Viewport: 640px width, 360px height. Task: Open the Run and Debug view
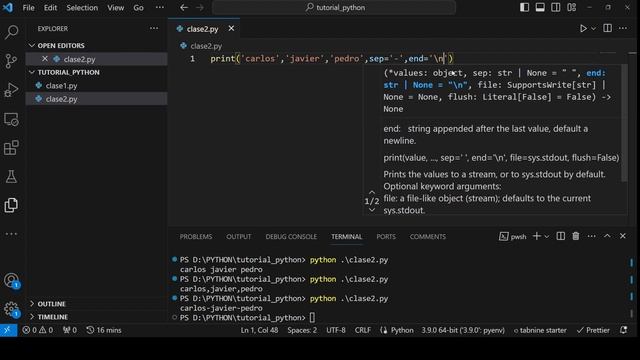point(11,90)
